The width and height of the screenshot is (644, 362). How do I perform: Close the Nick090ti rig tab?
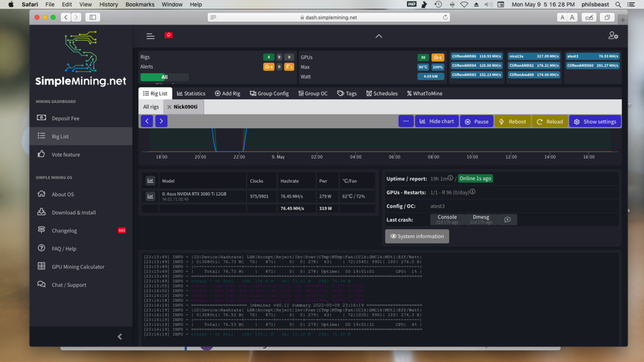click(x=170, y=107)
